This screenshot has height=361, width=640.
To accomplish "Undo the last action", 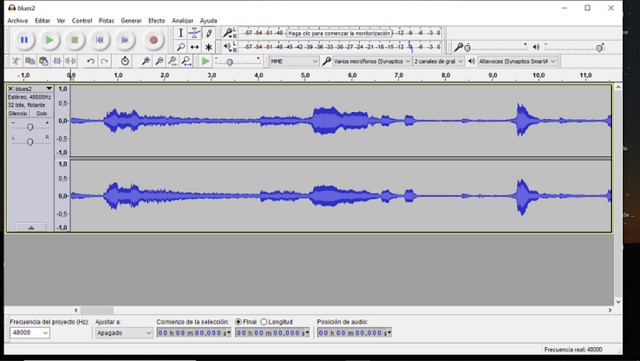I will pyautogui.click(x=91, y=61).
